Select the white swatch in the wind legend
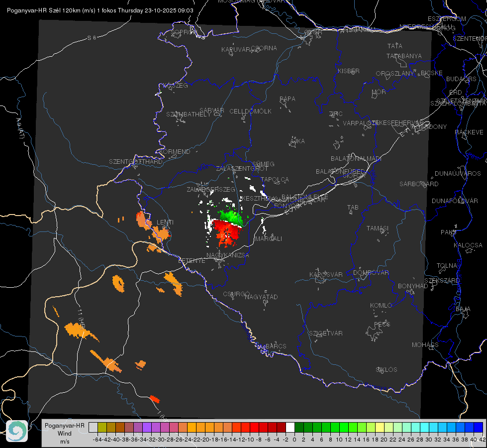This screenshot has width=487, height=448. point(290,427)
